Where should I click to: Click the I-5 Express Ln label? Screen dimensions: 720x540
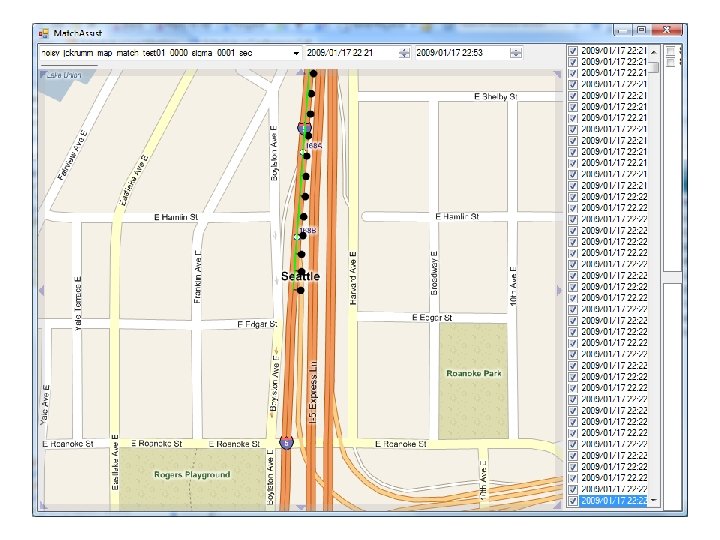313,392
